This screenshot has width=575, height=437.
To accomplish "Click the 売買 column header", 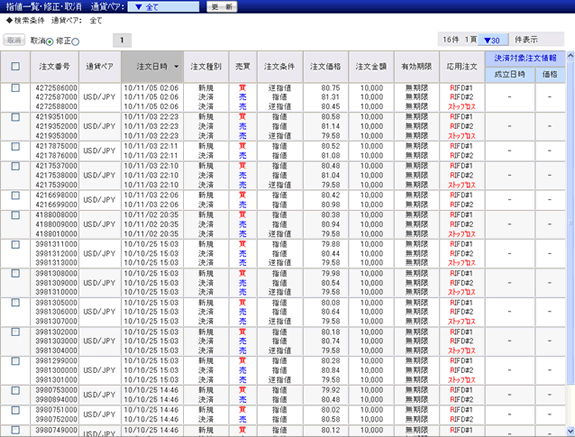I will [x=243, y=66].
